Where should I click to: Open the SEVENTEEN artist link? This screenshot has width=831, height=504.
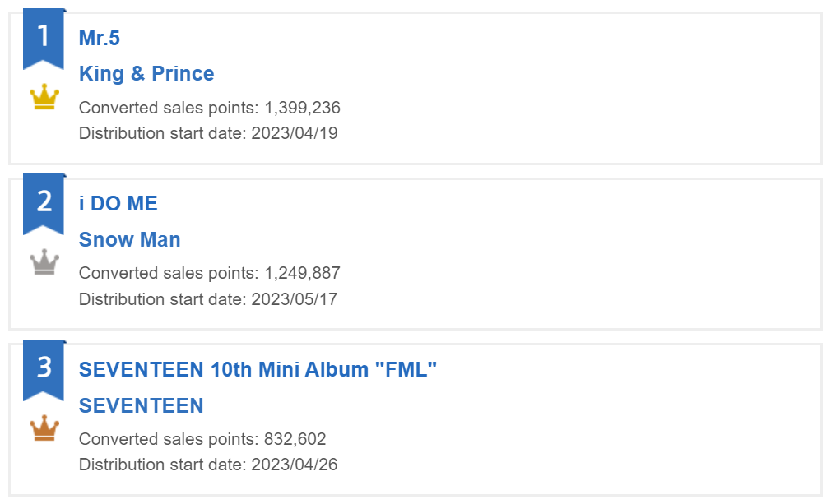coord(141,405)
